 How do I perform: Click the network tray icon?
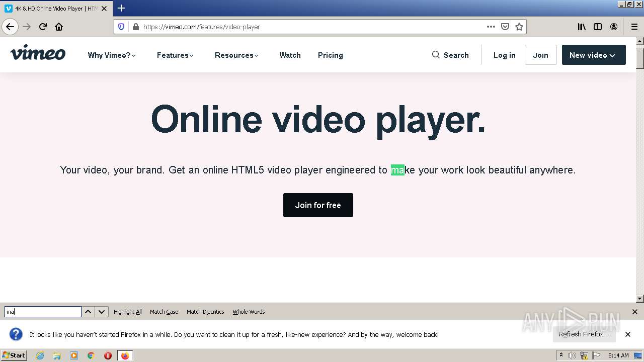click(x=584, y=355)
